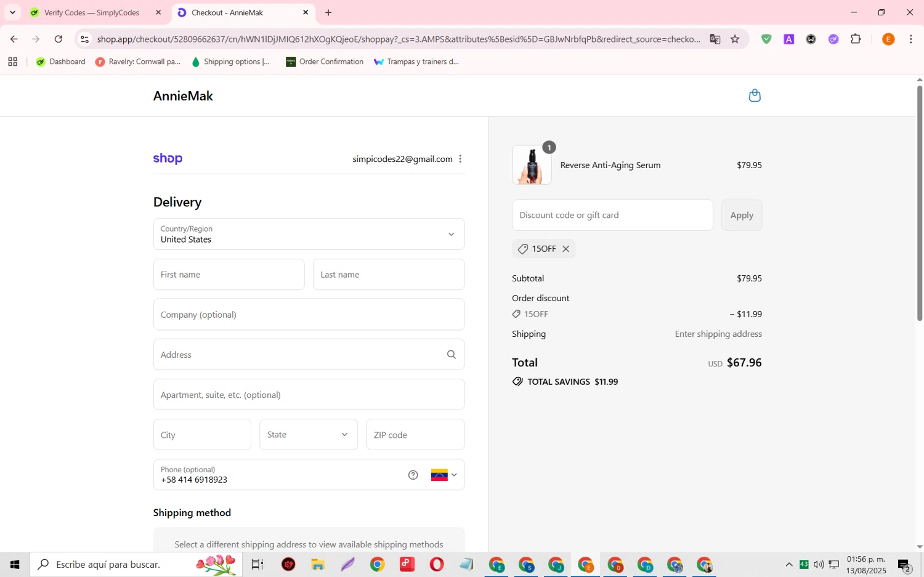The height and width of the screenshot is (577, 924).
Task: Remove the 15OFF discount tag
Action: (x=565, y=249)
